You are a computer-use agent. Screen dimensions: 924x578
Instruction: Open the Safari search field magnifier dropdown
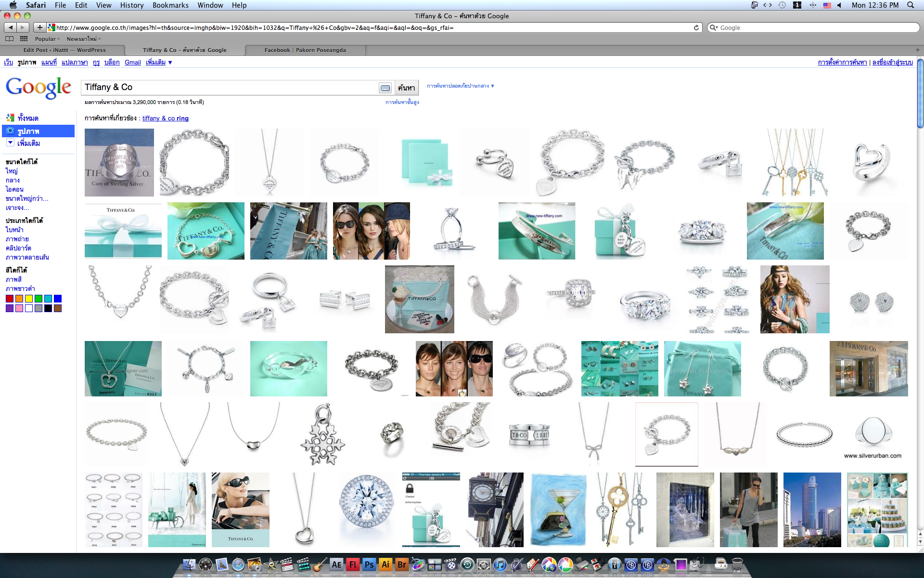tap(714, 27)
